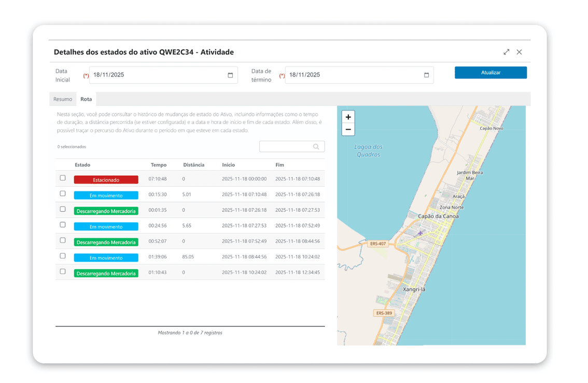Open the Data Inicial calendar picker
588x383 pixels.
click(230, 75)
